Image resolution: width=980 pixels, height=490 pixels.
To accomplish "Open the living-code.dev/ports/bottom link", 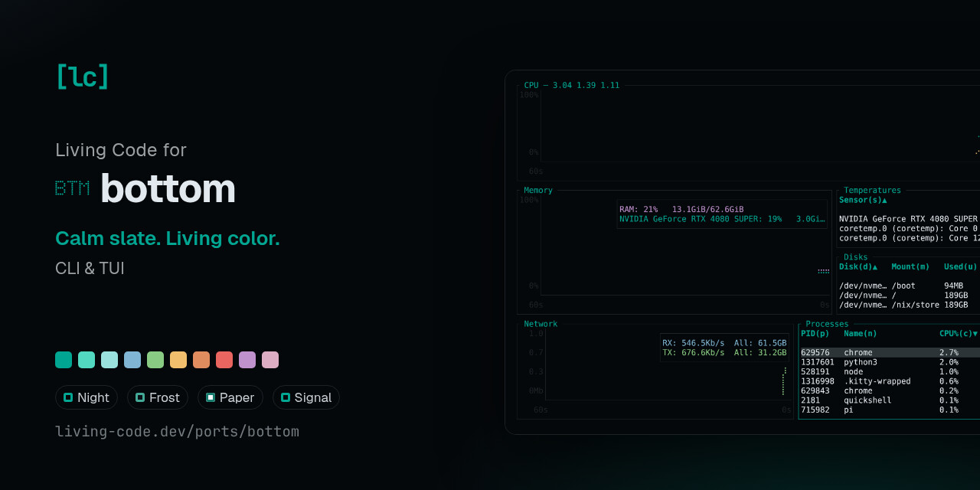I will click(x=177, y=432).
